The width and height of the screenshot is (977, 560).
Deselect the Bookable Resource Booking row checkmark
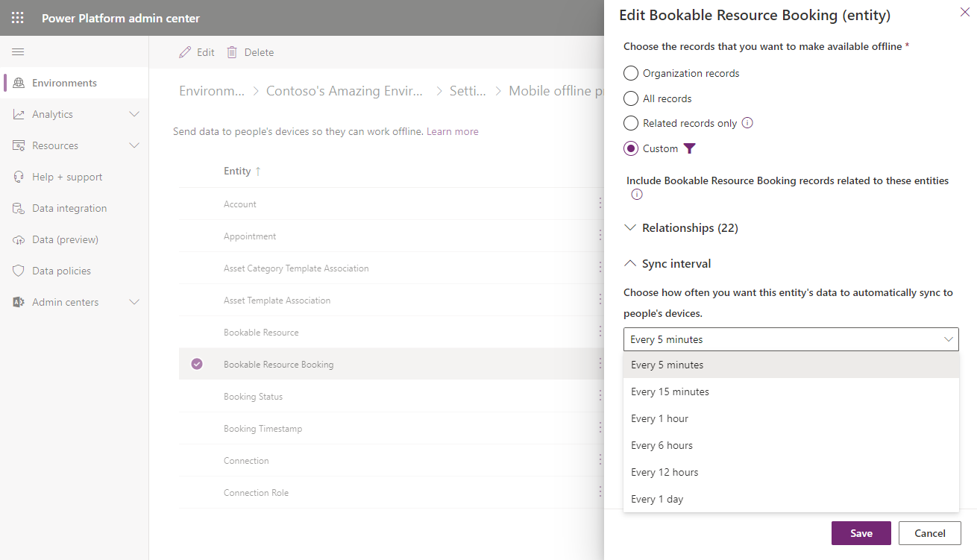197,364
